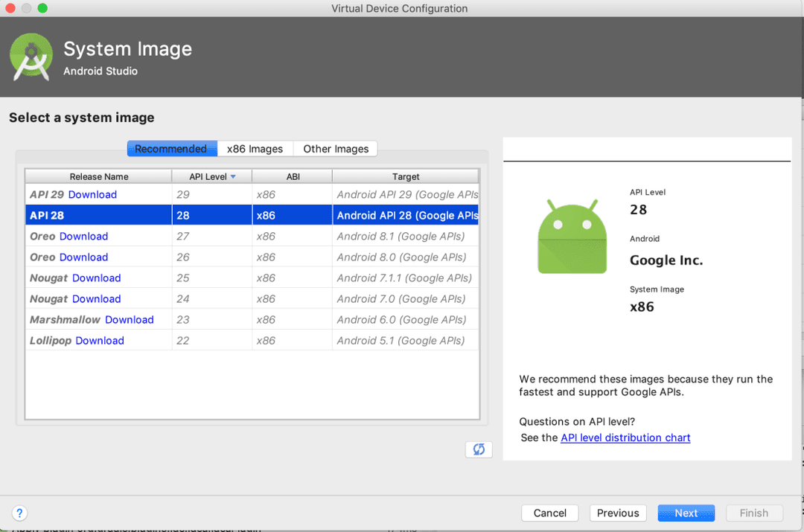
Task: Click the disabled Finish button
Action: (x=753, y=513)
